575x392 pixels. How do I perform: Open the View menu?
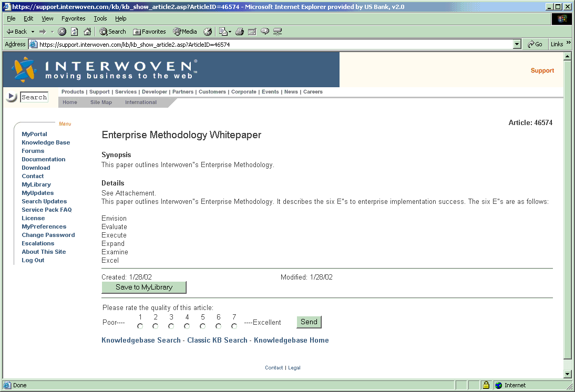(47, 18)
